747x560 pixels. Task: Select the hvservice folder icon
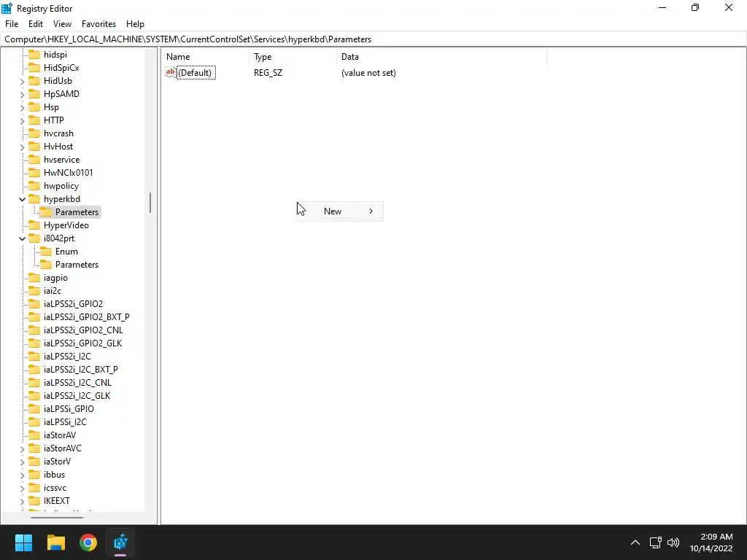point(34,160)
